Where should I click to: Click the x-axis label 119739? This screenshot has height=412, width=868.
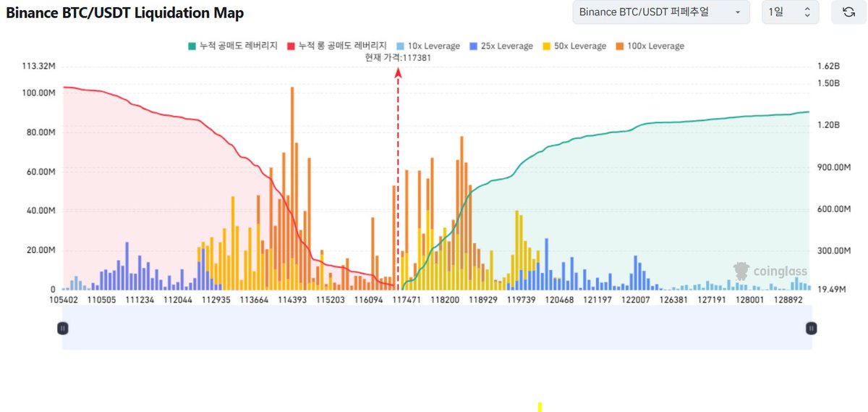point(521,300)
